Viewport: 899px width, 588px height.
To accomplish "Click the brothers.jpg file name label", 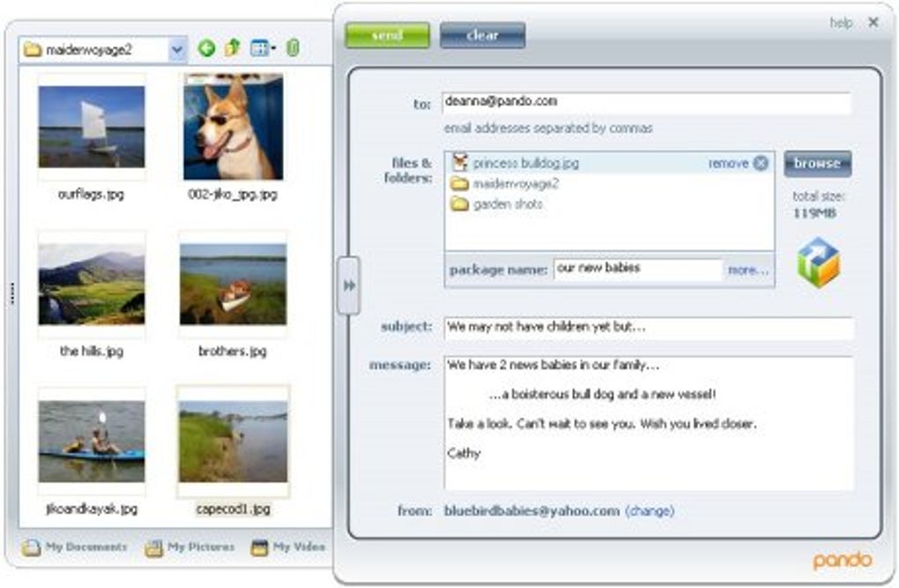I will point(232,351).
